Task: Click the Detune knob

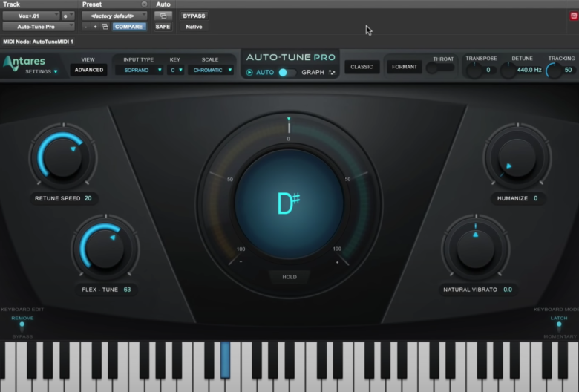Action: (x=508, y=71)
